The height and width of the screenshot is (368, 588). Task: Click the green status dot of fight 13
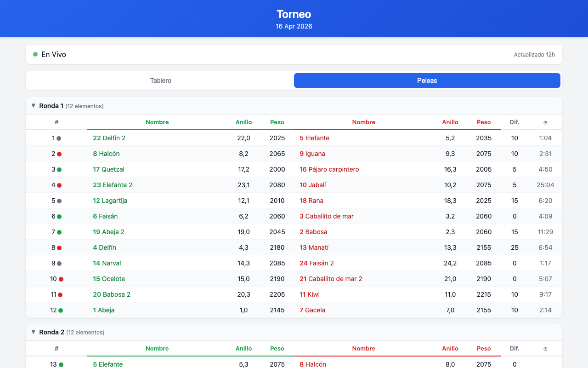tap(61, 365)
